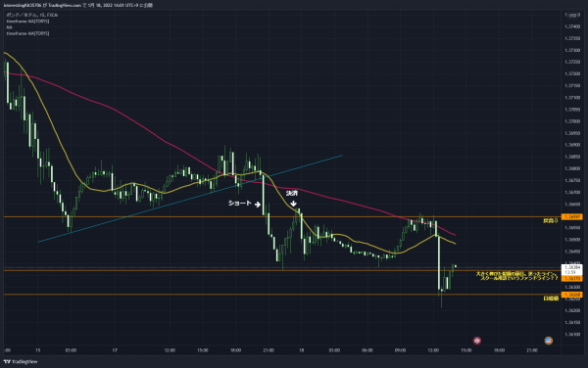Click the orange 1.36370 price label
588x368 pixels.
pyautogui.click(x=572, y=279)
